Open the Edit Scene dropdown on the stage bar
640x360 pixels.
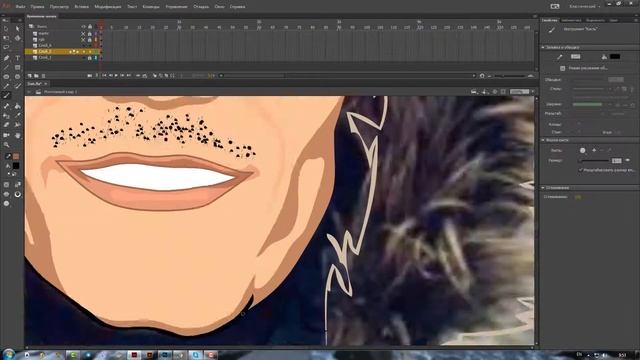[x=474, y=92]
